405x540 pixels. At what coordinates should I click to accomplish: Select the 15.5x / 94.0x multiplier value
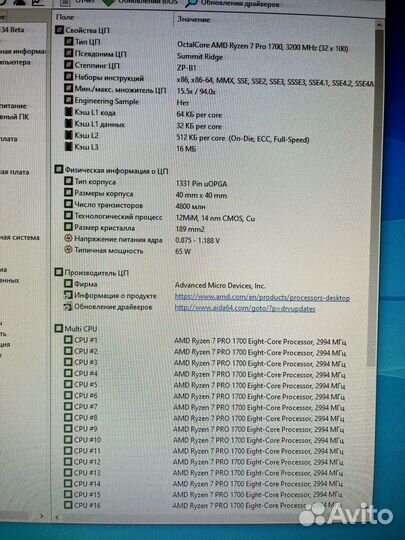coord(196,91)
